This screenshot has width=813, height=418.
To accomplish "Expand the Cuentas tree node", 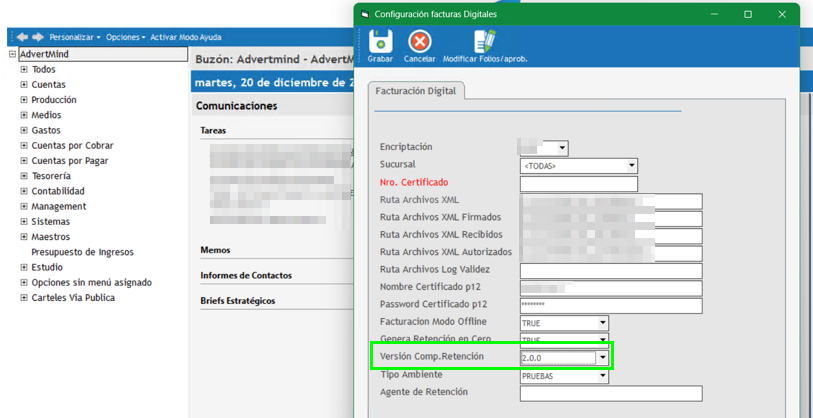I will tap(24, 85).
